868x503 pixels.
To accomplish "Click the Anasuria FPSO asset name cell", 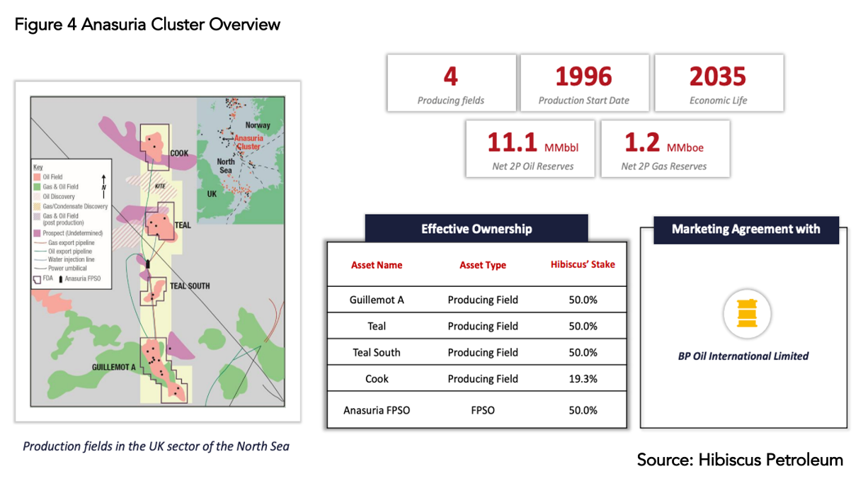I will coord(377,410).
